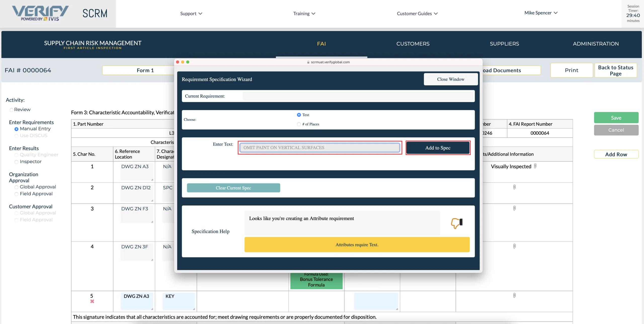
Task: Switch to the FAI tab
Action: pos(321,44)
